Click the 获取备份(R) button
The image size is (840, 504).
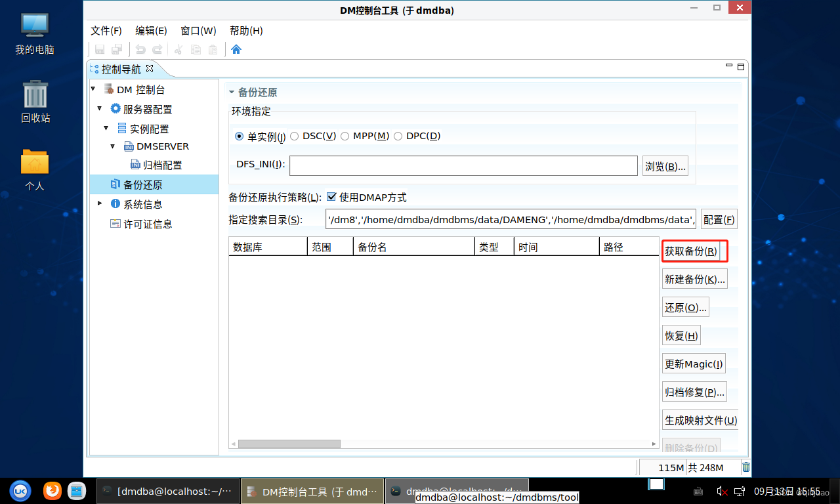[x=691, y=251]
